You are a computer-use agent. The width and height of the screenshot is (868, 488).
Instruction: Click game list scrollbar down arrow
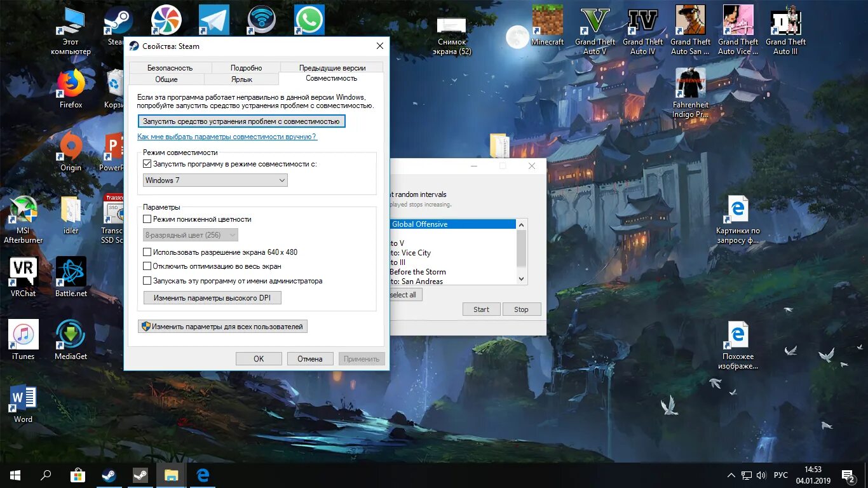tap(522, 279)
